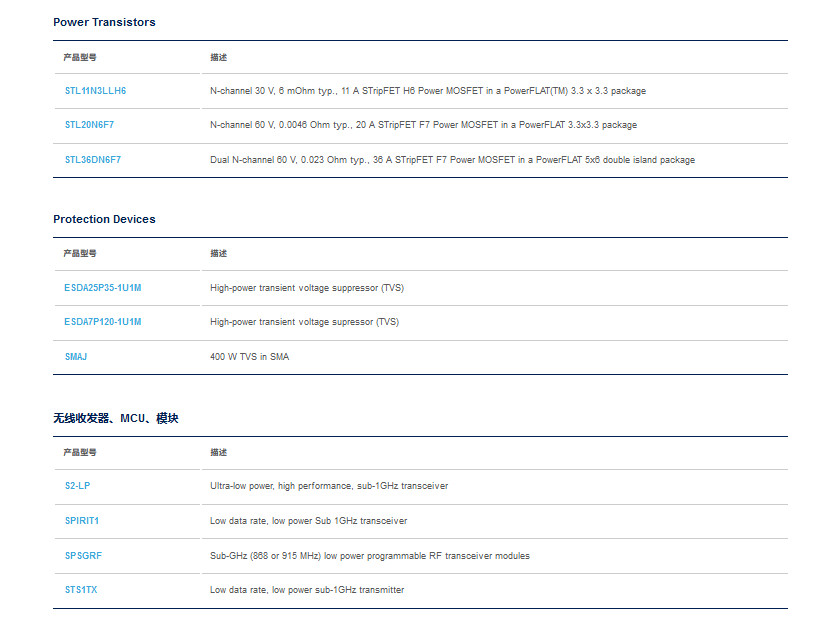Click the "Sub-GHz (868 or 915 MHz)" description
The width and height of the screenshot is (815, 630).
coord(370,556)
